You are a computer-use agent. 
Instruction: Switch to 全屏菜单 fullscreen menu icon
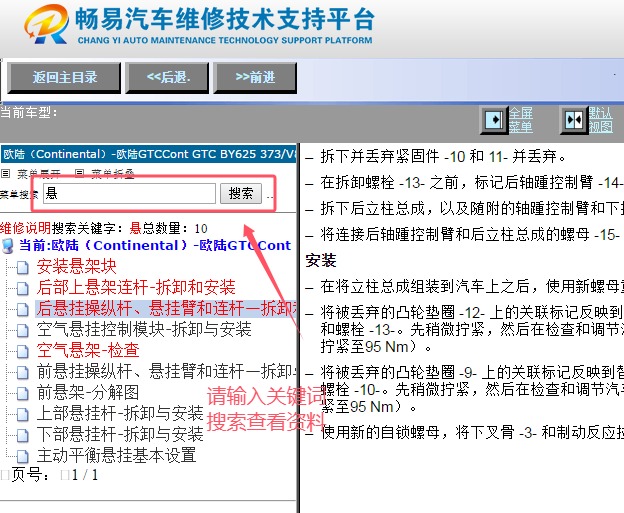pyautogui.click(x=494, y=120)
